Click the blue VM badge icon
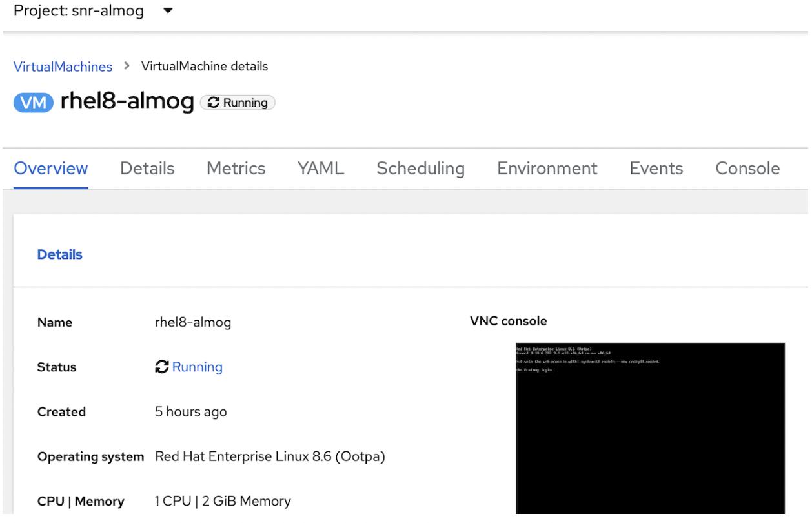 (x=33, y=103)
